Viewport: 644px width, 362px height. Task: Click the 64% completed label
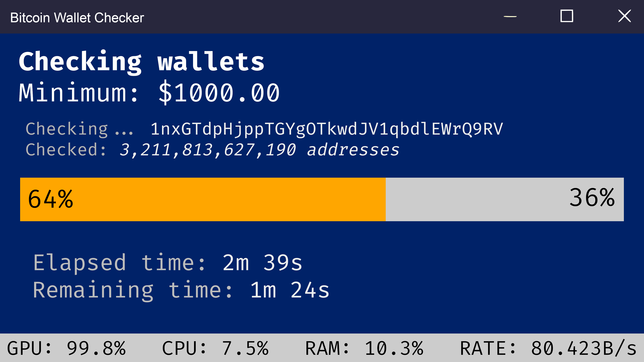[50, 199]
